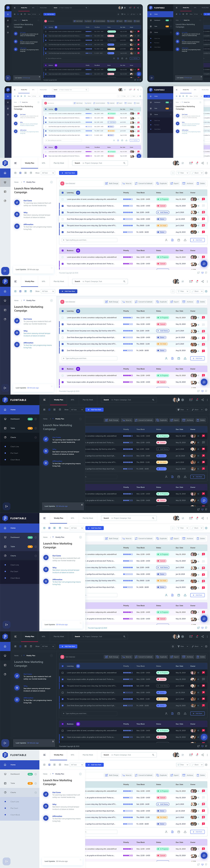Screen dimensions: 210x868
Task: Switch to MTs tab in light-sidebar mockup
Action: tap(72, 755)
